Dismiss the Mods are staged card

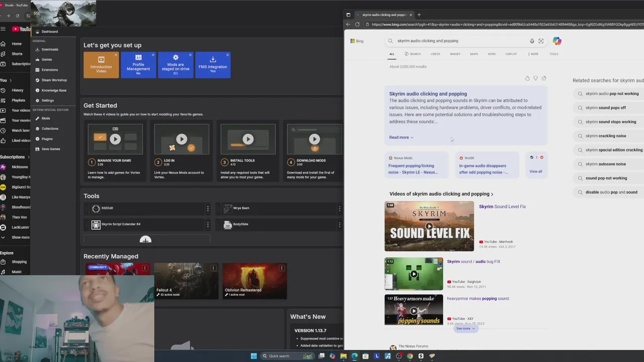(190, 55)
